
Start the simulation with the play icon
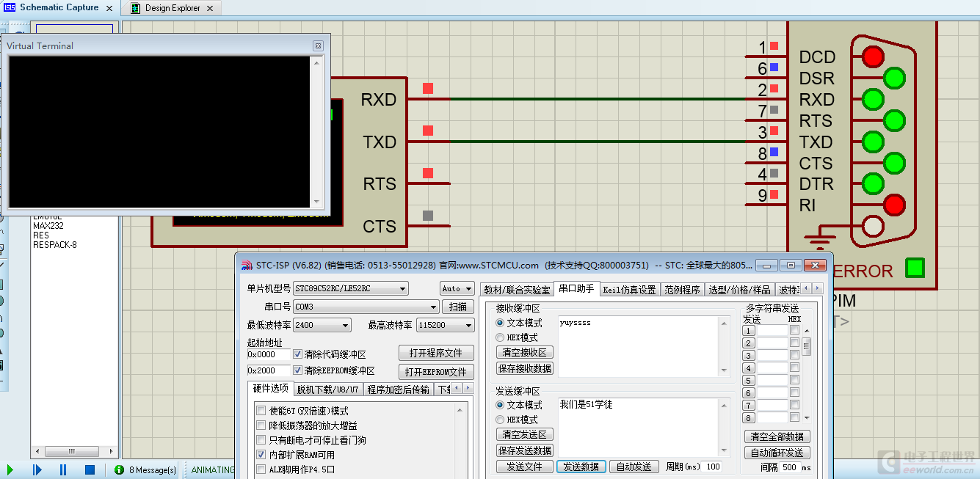(10, 469)
